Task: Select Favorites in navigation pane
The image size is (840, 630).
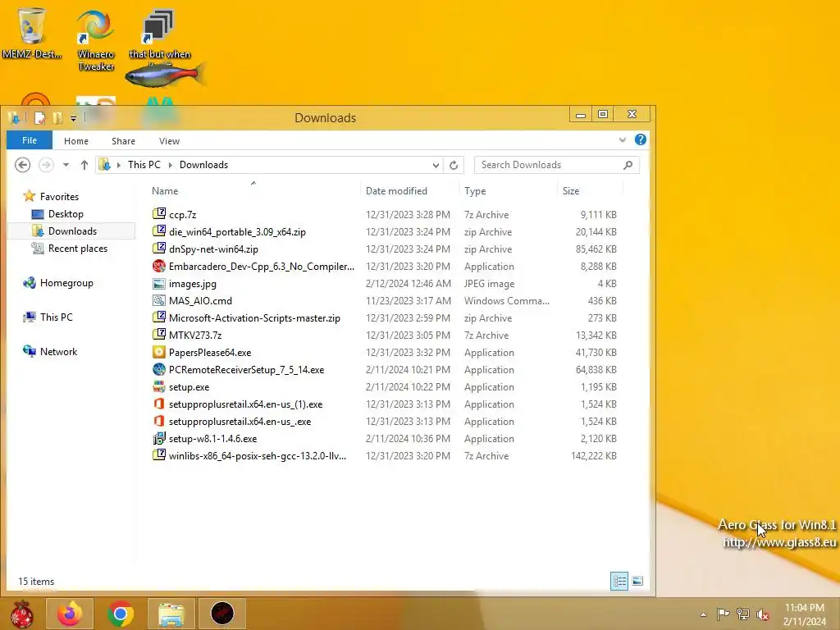Action: pos(59,197)
